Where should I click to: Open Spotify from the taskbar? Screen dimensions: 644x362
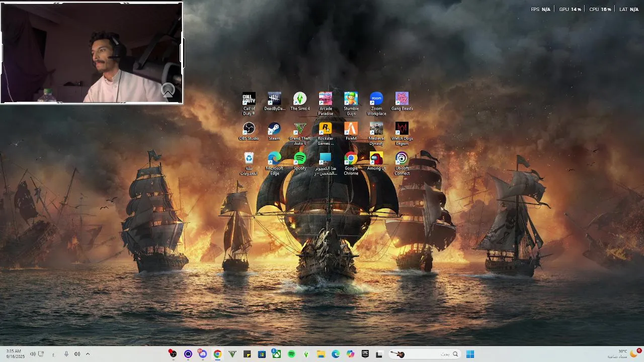click(x=291, y=354)
